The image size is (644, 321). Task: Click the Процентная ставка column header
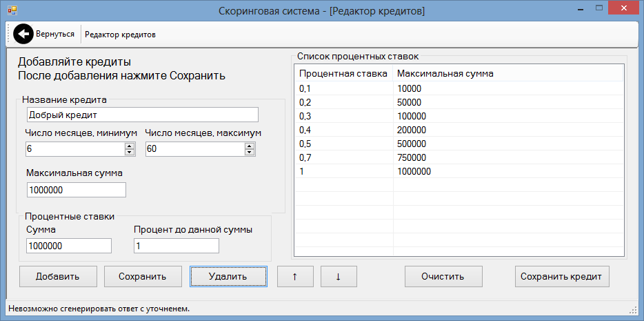pyautogui.click(x=343, y=74)
